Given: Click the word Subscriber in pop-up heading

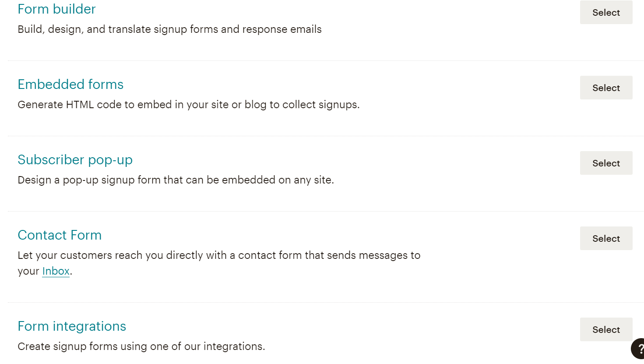Looking at the screenshot, I should pyautogui.click(x=51, y=160).
